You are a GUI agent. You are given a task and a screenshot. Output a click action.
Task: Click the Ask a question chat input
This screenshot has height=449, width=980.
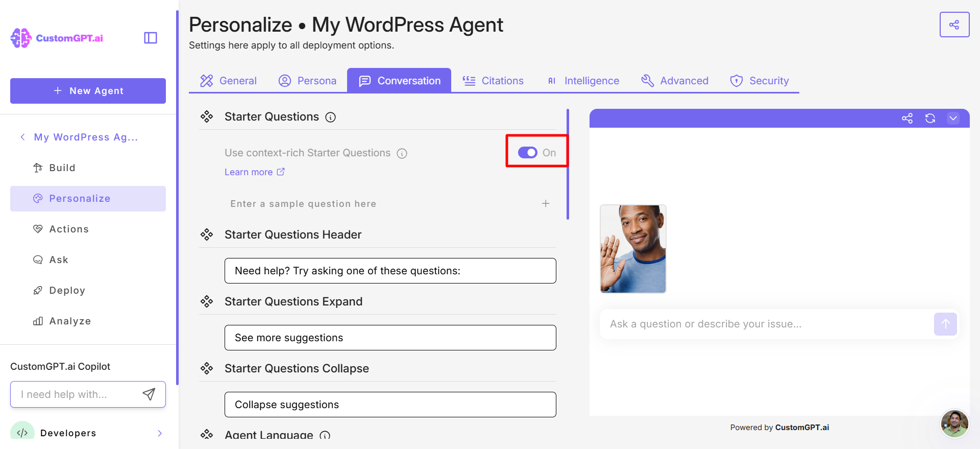[766, 324]
